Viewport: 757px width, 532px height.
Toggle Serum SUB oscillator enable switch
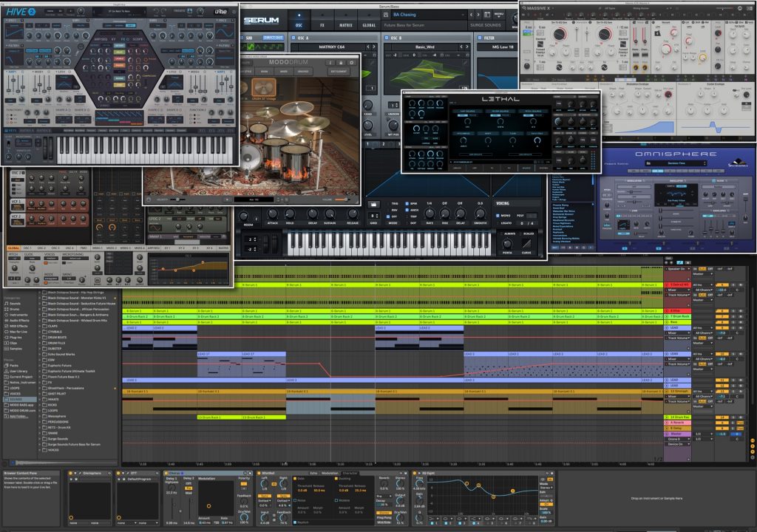(242, 38)
